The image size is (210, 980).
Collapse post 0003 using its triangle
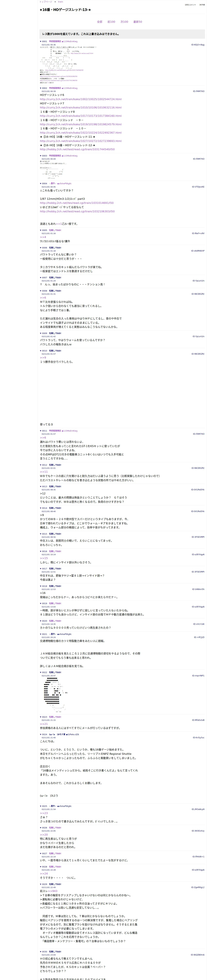[x=41, y=156]
